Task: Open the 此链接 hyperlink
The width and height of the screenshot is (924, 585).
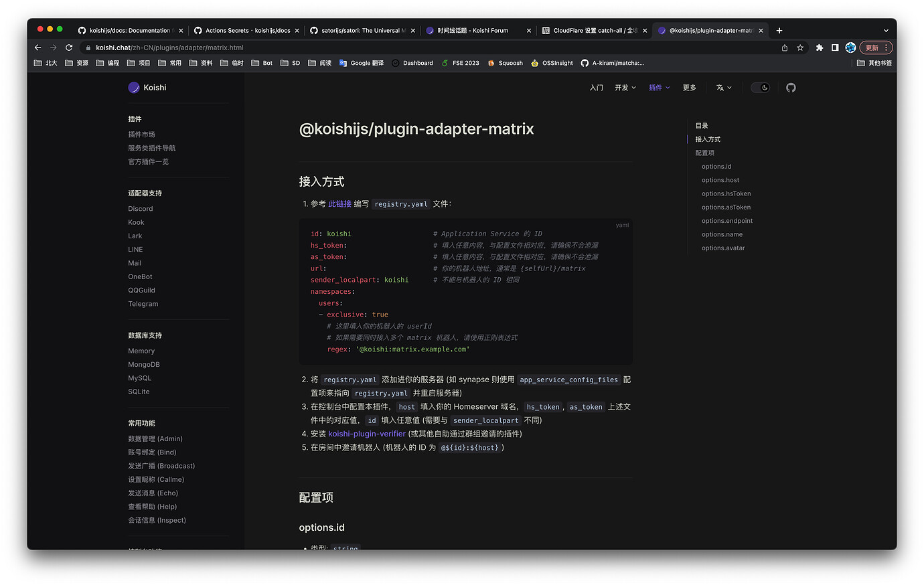Action: tap(339, 204)
